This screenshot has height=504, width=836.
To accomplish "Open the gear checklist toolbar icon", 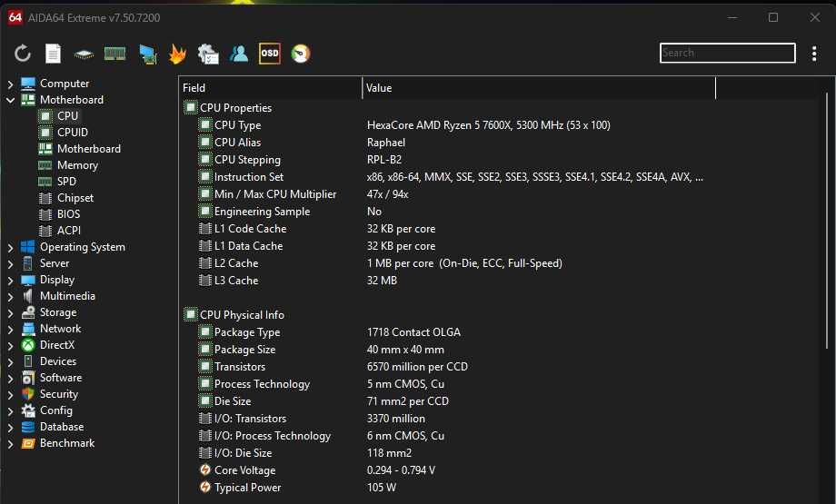I will click(208, 54).
